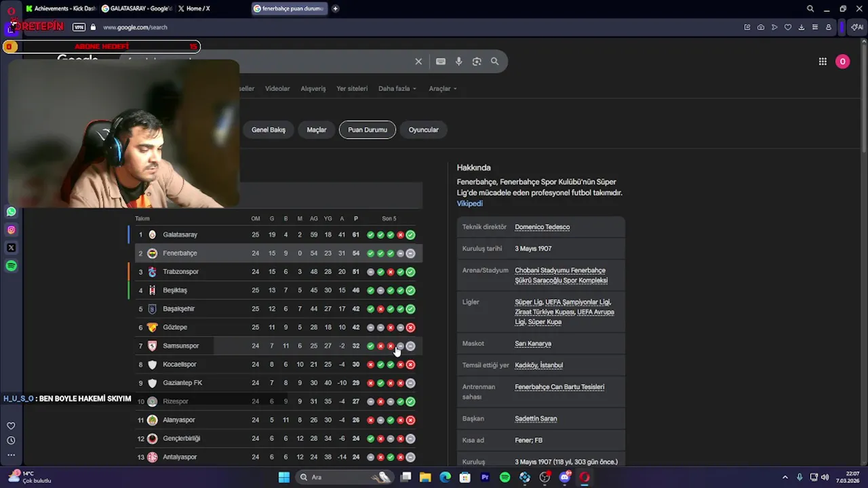Click the address bar URL www.google.com/search
This screenshot has width=868, height=488.
coord(135,27)
